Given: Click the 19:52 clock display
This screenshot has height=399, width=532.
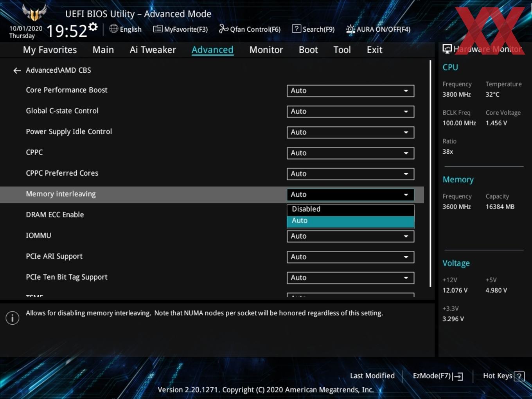Looking at the screenshot, I should click(66, 31).
